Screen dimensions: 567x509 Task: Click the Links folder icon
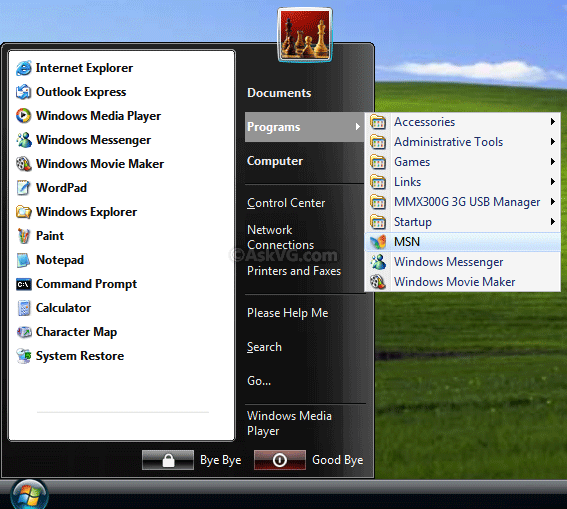pos(378,182)
